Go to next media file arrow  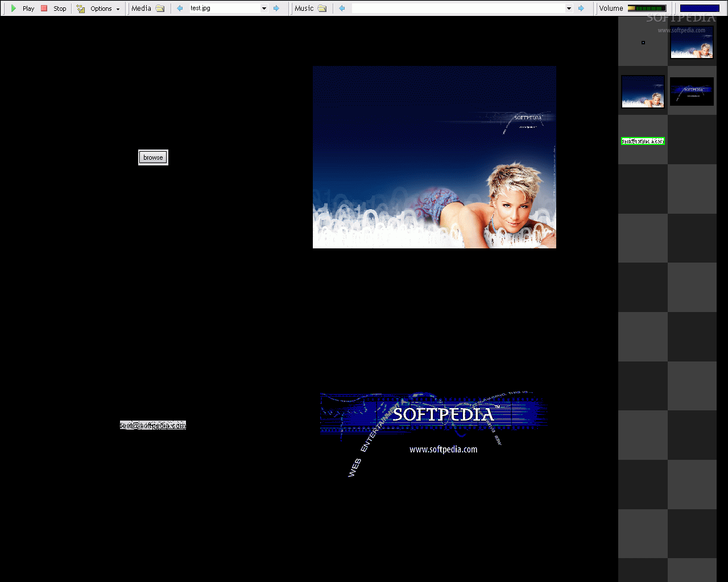pos(276,9)
